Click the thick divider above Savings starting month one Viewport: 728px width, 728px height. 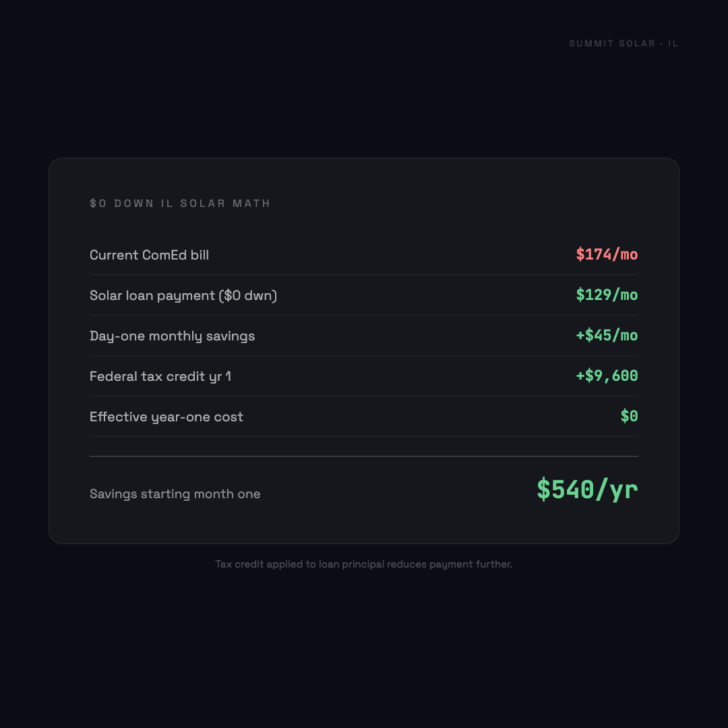tap(364, 456)
